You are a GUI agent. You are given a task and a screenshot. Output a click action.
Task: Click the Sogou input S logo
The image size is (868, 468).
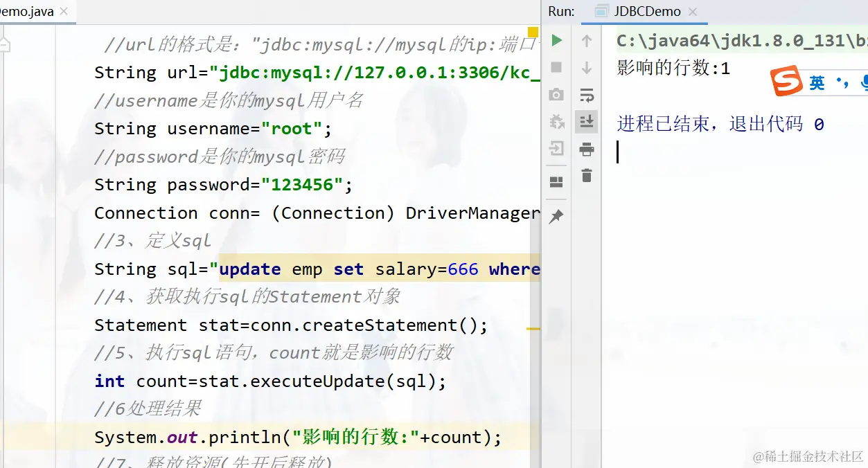[x=787, y=82]
